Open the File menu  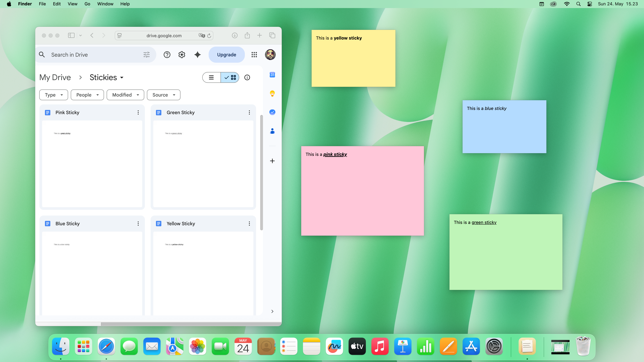(42, 4)
